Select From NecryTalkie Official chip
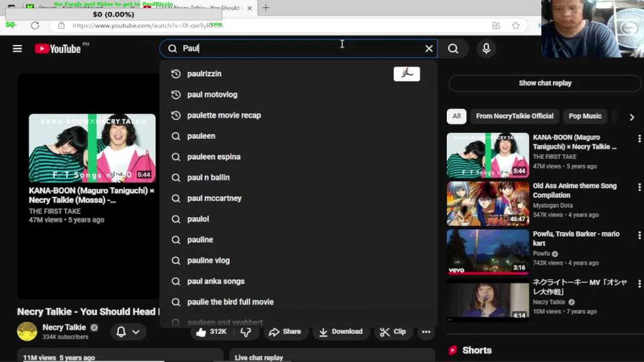This screenshot has height=362, width=644. point(514,116)
